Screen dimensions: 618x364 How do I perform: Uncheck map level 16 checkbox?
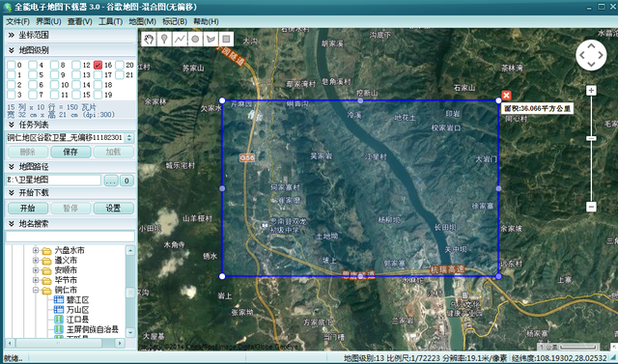(98, 65)
